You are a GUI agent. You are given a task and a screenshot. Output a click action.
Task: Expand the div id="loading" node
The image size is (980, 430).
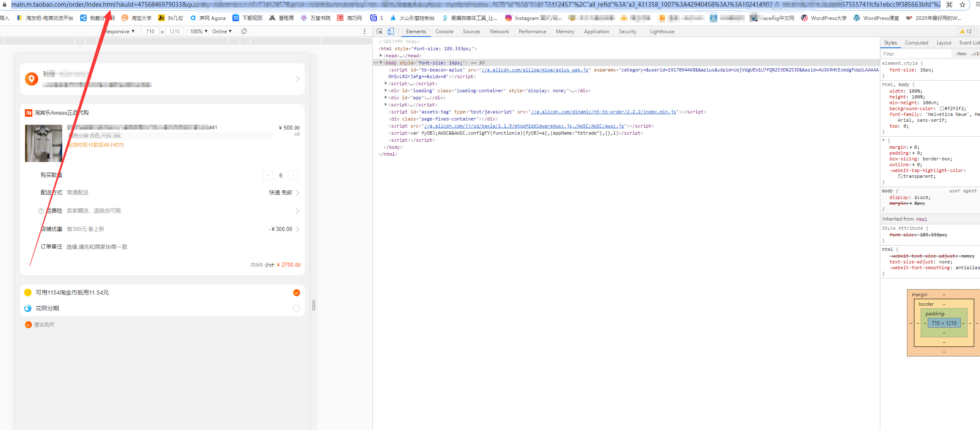pyautogui.click(x=386, y=91)
